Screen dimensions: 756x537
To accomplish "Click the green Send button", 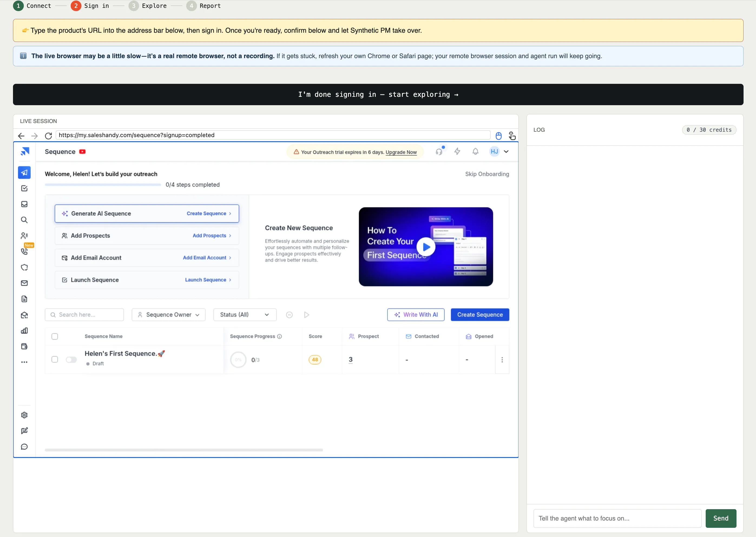I will pyautogui.click(x=721, y=519).
